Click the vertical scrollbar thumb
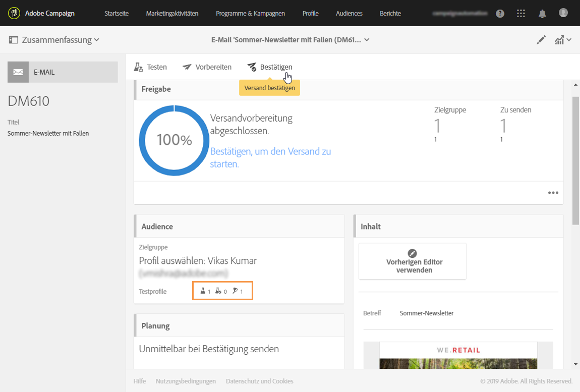Screen dimensions: 580x392 point(575,160)
